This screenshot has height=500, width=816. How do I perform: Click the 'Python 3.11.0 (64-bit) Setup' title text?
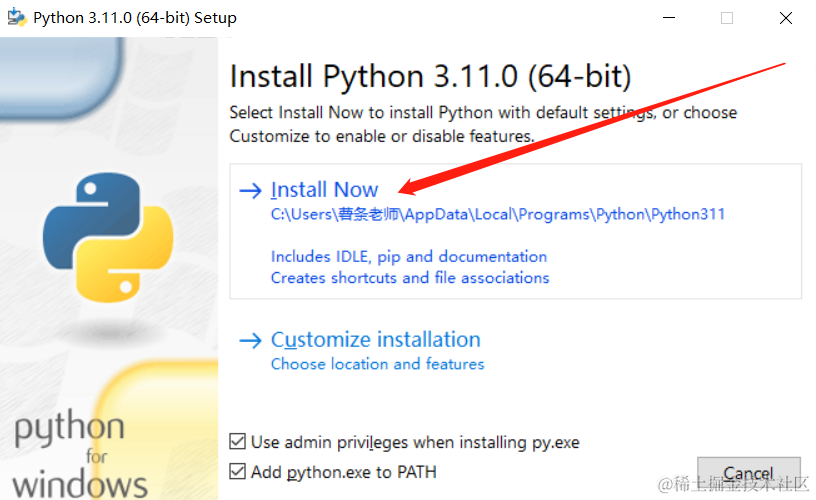click(x=135, y=18)
